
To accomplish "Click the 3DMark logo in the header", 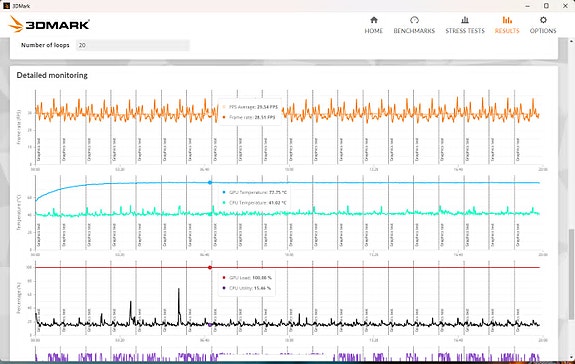I will [49, 24].
